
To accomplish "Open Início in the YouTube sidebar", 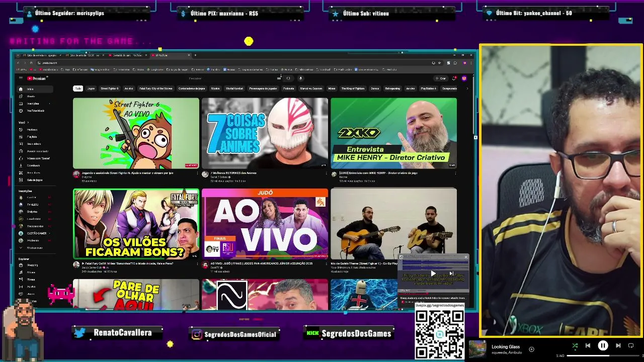I will (35, 89).
